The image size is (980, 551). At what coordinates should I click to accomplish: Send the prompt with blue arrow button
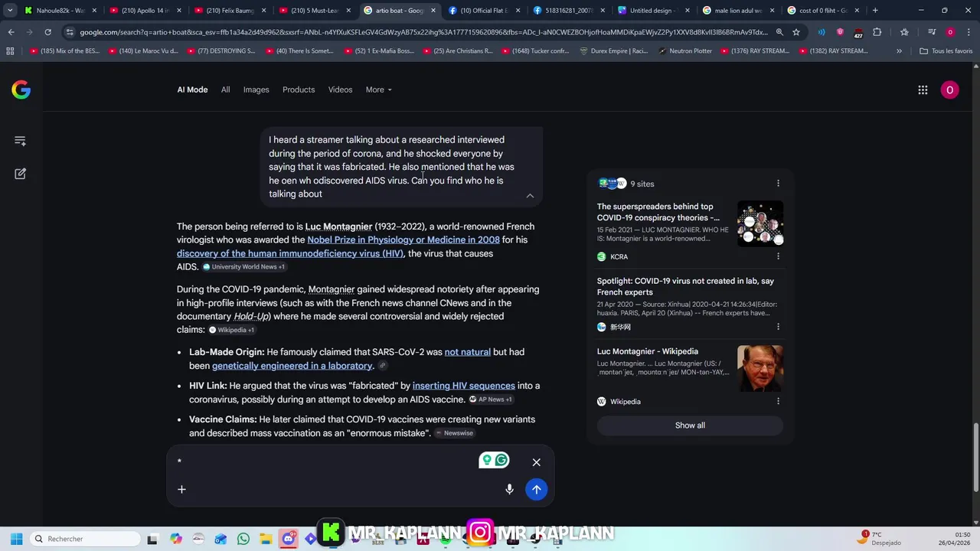tap(536, 489)
